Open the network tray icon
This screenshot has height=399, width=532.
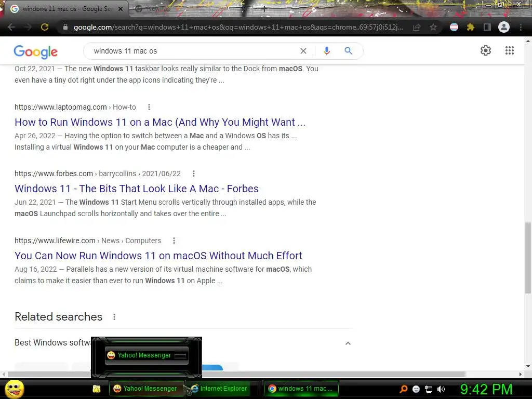click(429, 389)
